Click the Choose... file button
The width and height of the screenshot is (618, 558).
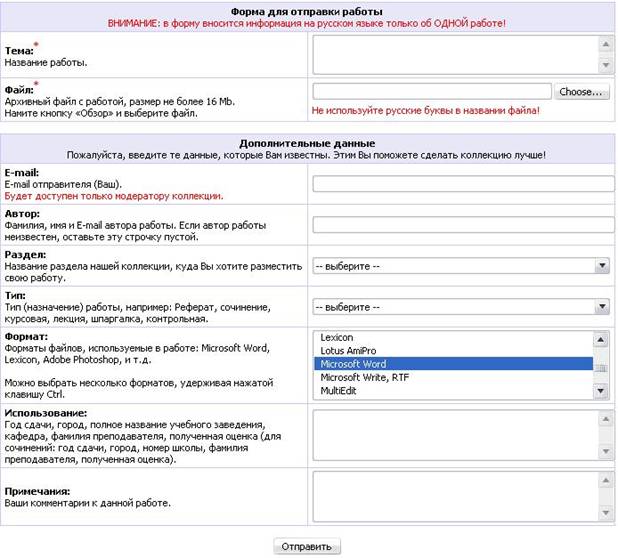582,91
